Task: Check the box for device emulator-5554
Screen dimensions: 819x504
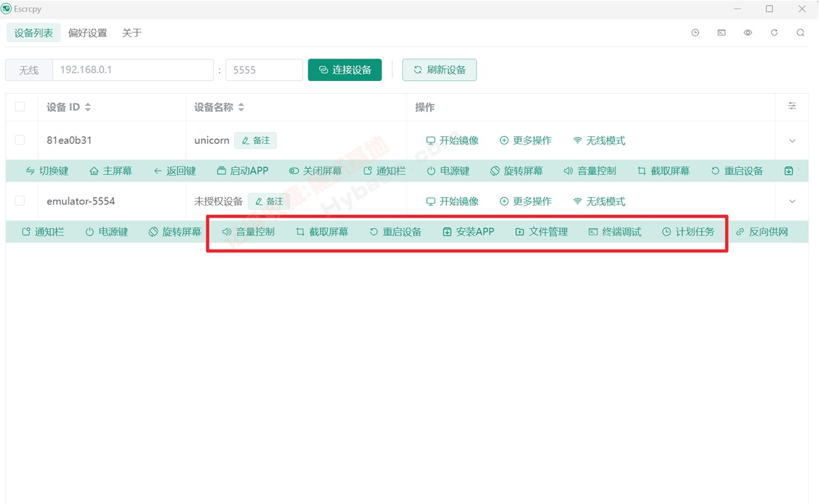Action: coord(20,200)
